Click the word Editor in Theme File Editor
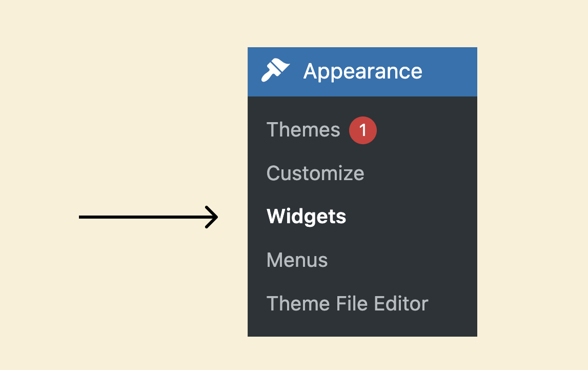The image size is (588, 370). (401, 303)
